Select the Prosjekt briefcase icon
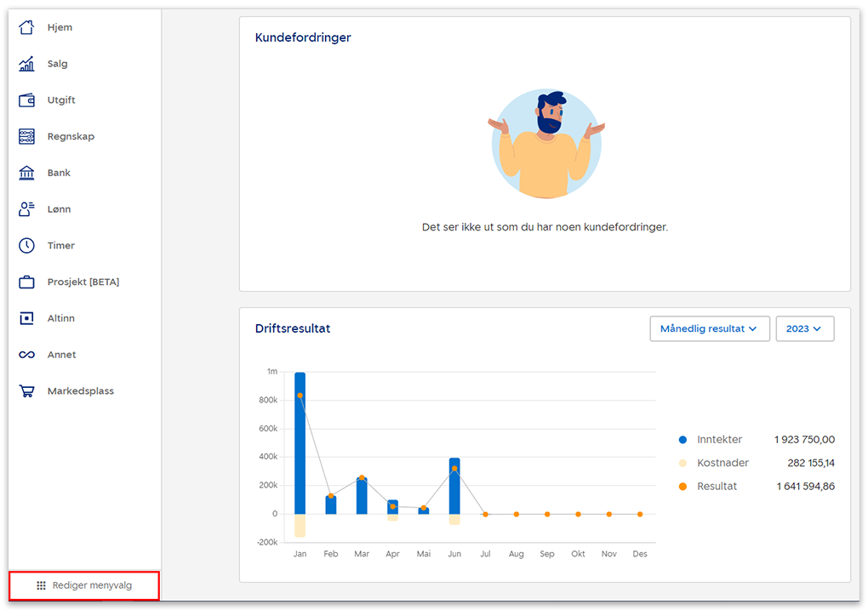Image resolution: width=868 pixels, height=610 pixels. (26, 282)
